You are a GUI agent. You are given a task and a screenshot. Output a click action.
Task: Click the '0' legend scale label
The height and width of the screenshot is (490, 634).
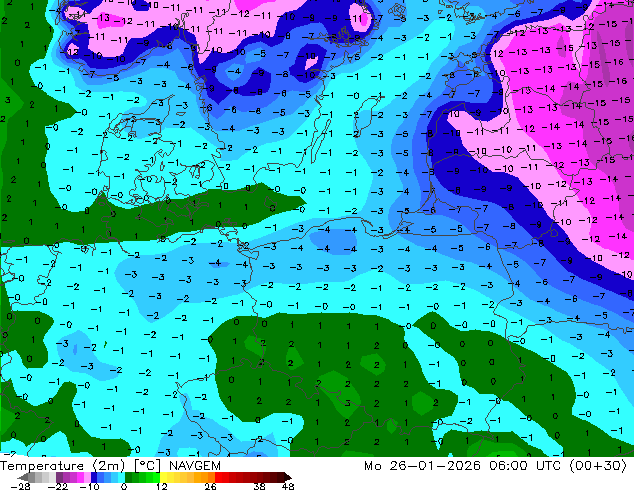click(x=124, y=486)
